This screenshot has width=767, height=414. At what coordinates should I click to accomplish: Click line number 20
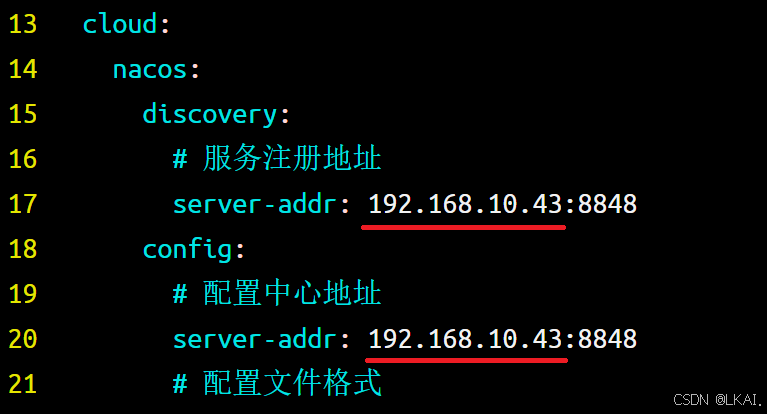(x=23, y=339)
